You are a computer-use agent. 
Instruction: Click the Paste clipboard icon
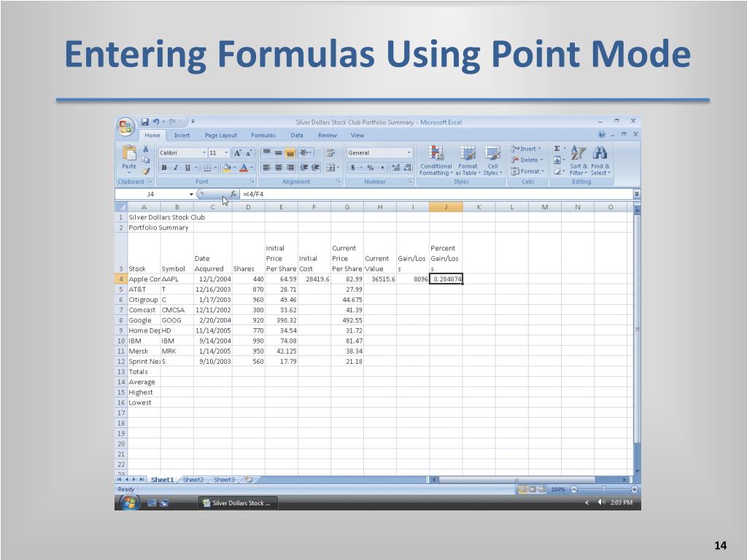click(x=129, y=153)
